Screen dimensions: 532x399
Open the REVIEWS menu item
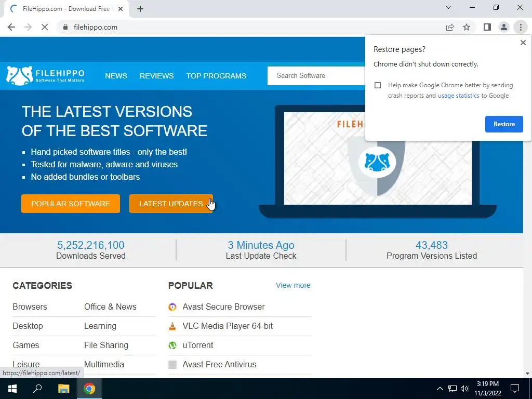(x=157, y=76)
